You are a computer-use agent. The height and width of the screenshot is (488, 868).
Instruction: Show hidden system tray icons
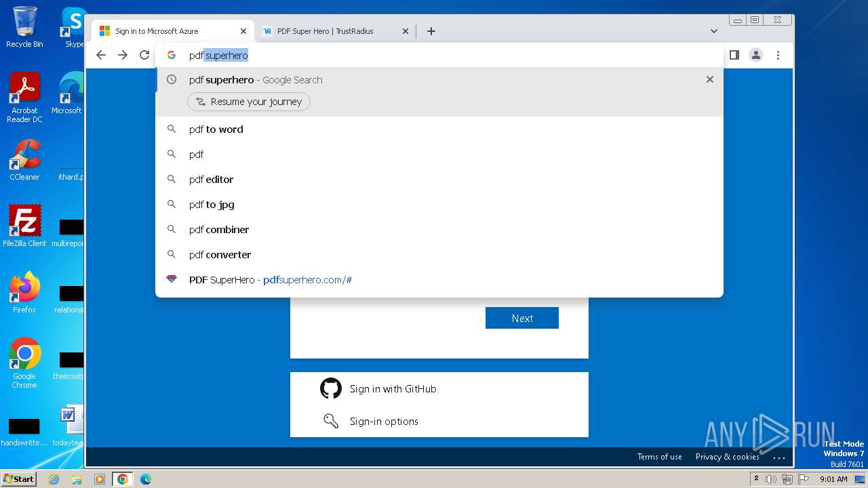(756, 479)
